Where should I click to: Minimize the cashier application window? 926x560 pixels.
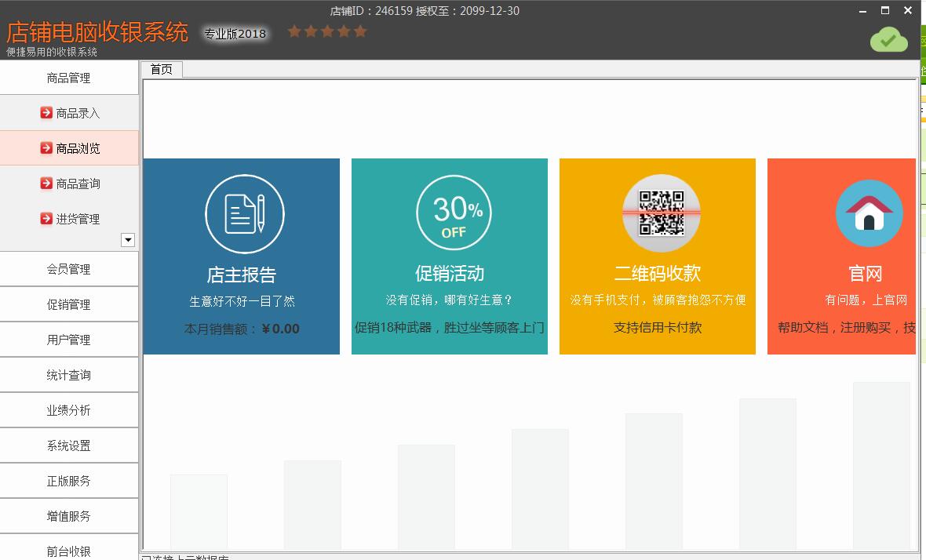862,11
